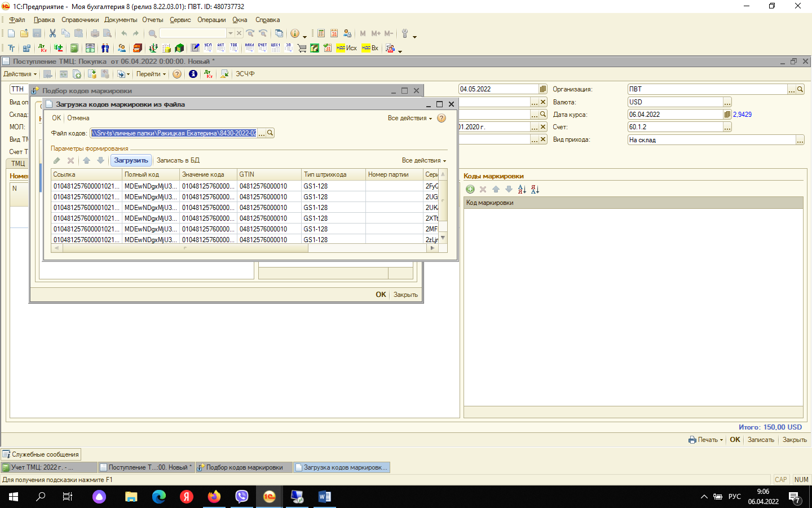Click the help question mark in loading dialog
This screenshot has width=812, height=508.
click(442, 119)
